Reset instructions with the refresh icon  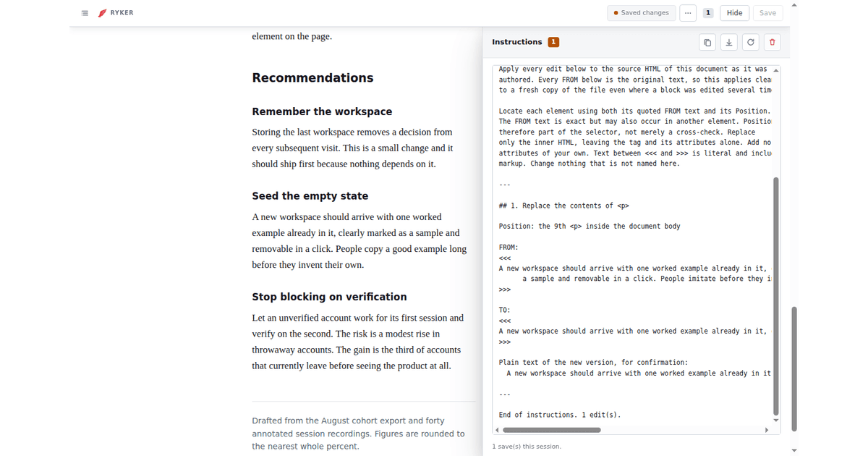point(751,43)
